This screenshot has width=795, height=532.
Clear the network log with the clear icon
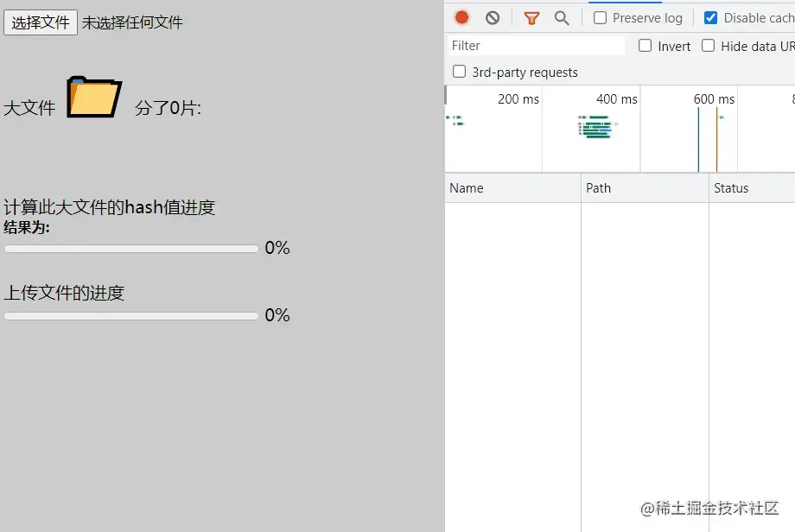[x=493, y=18]
